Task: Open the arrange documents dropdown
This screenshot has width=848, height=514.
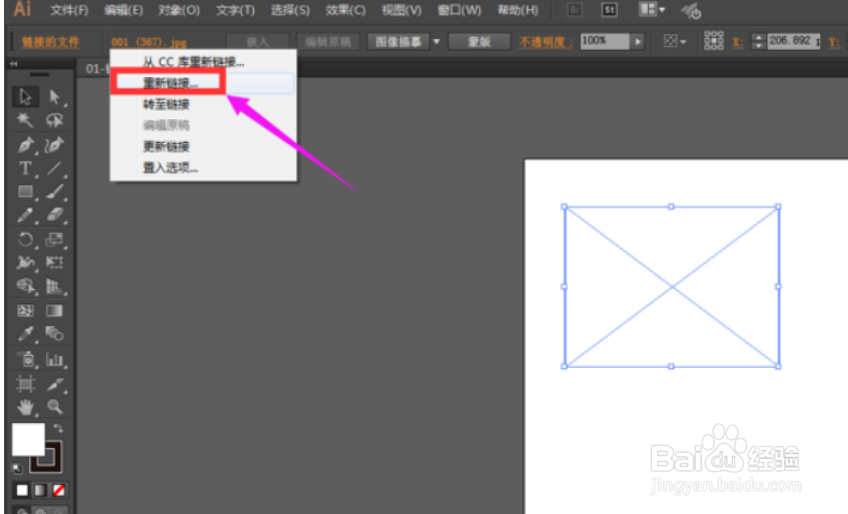Action: click(x=652, y=10)
